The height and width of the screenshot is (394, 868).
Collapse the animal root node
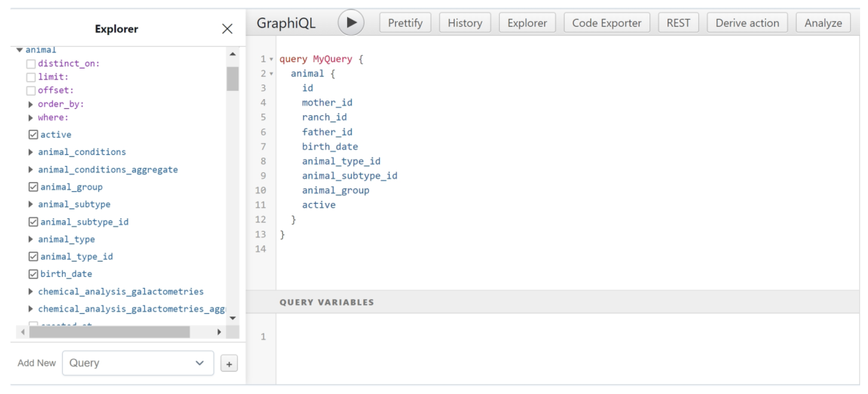(20, 50)
